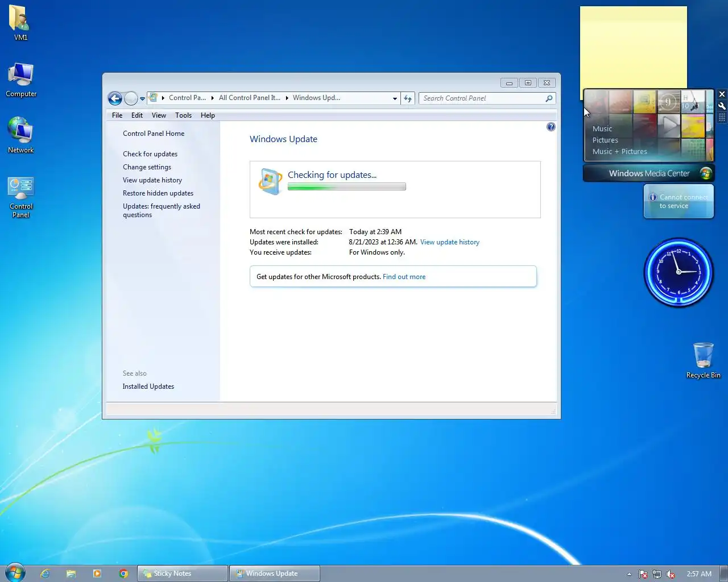Open the View menu
The image size is (728, 582).
(159, 115)
